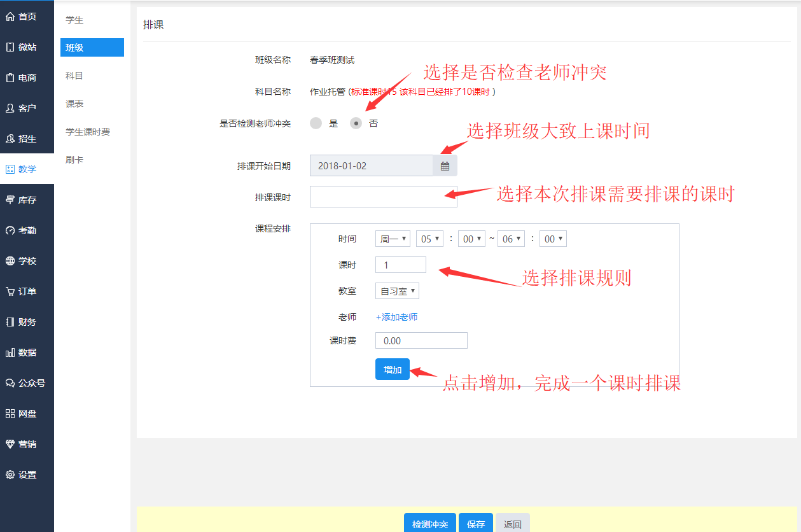
Task: Select the 否 radio button
Action: click(356, 123)
